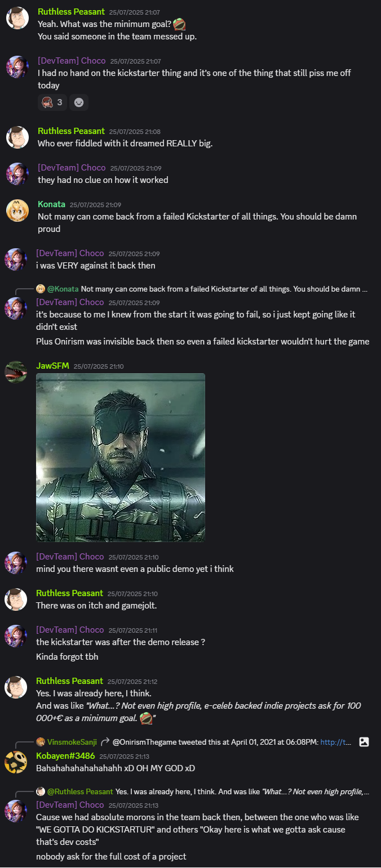Screen dimensions: 381x868
Task: Click Ruthless Peasant's avatar on the first message
Action: (17, 18)
